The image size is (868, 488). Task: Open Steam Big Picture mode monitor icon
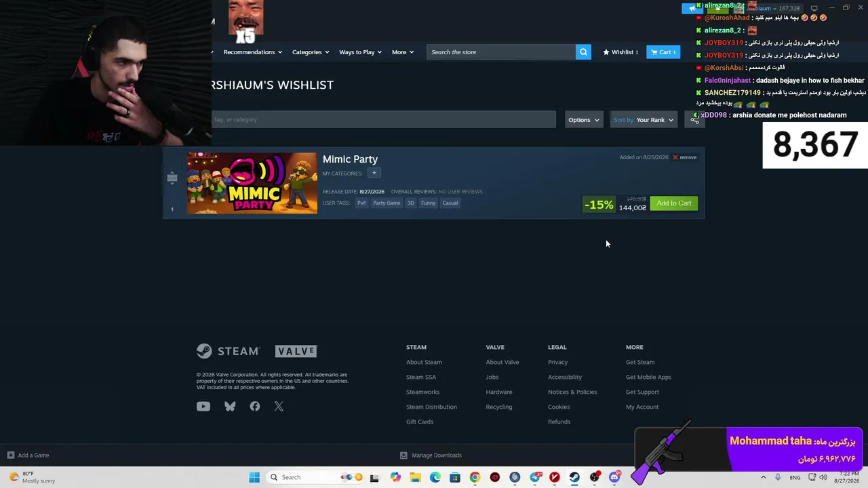(x=814, y=8)
